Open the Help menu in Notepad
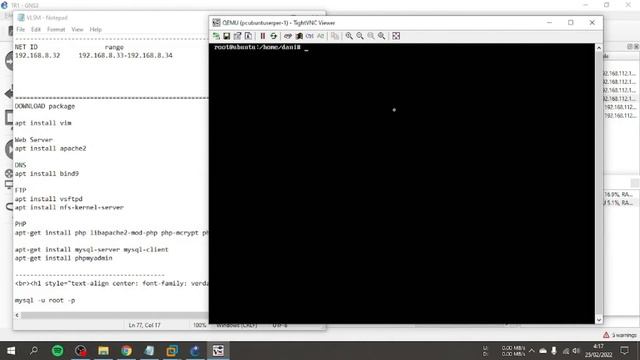Image resolution: width=640 pixels, height=360 pixels. coord(96,29)
